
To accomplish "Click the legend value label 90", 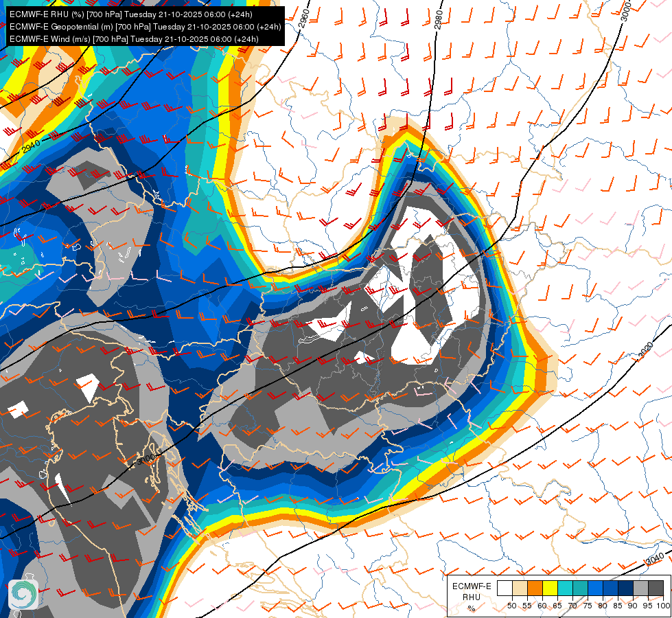I will pyautogui.click(x=633, y=606).
